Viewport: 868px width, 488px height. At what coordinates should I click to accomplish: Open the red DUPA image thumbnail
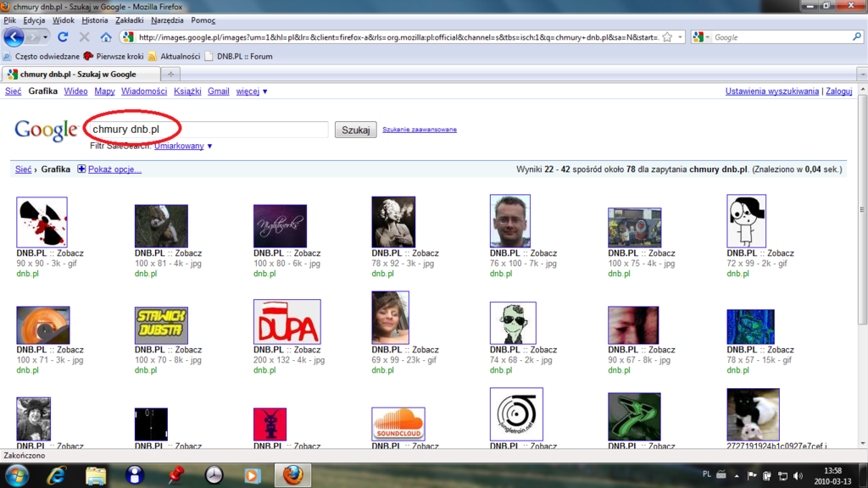click(287, 322)
